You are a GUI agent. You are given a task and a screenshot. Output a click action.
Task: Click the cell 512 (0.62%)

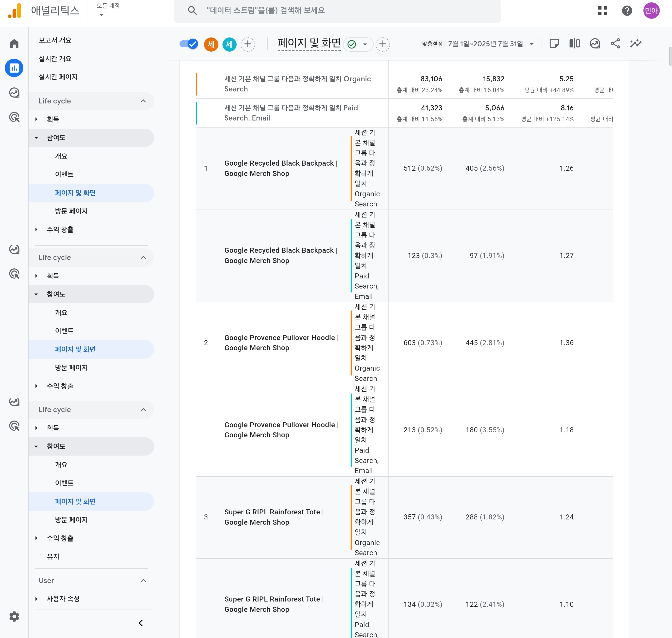pyautogui.click(x=423, y=168)
